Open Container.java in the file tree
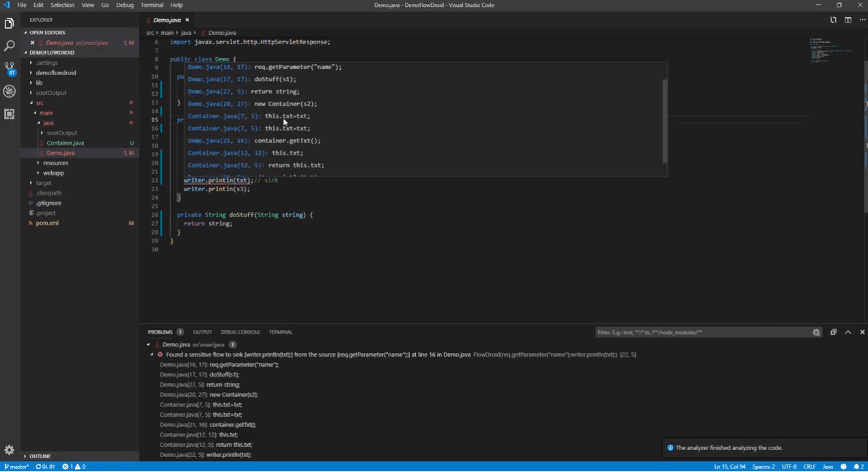Image resolution: width=868 pixels, height=472 pixels. (x=65, y=143)
